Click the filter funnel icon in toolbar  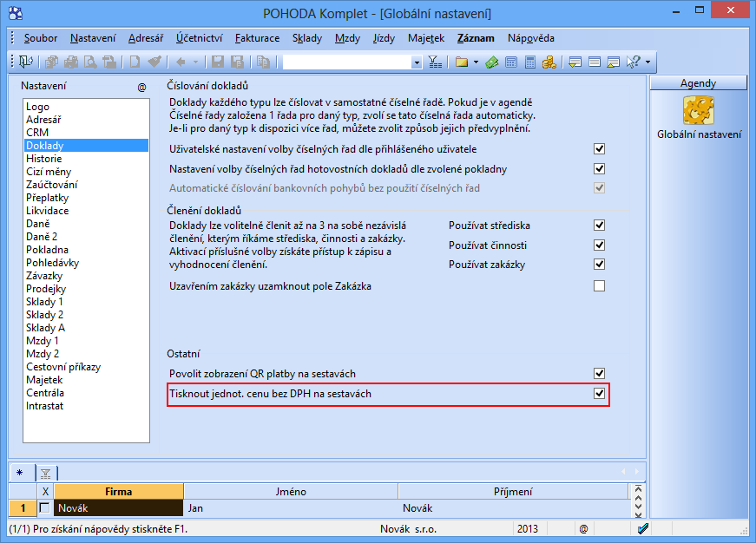[435, 62]
